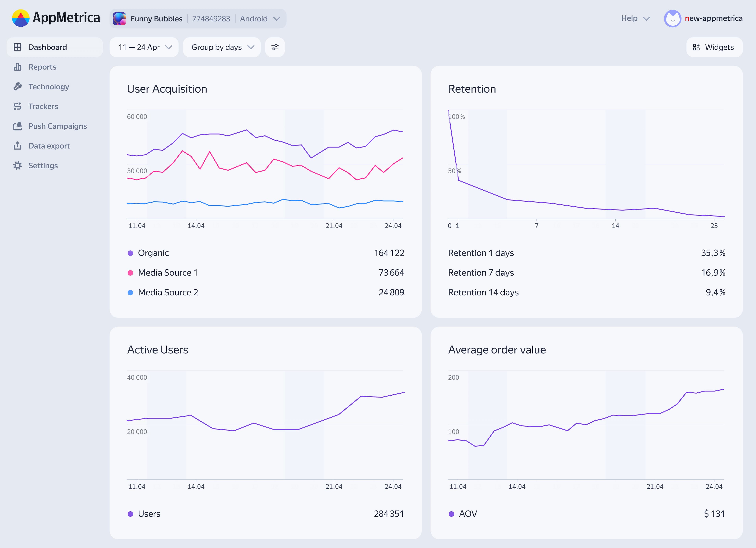756x548 pixels.
Task: Click the Settings gear icon
Action: (17, 166)
